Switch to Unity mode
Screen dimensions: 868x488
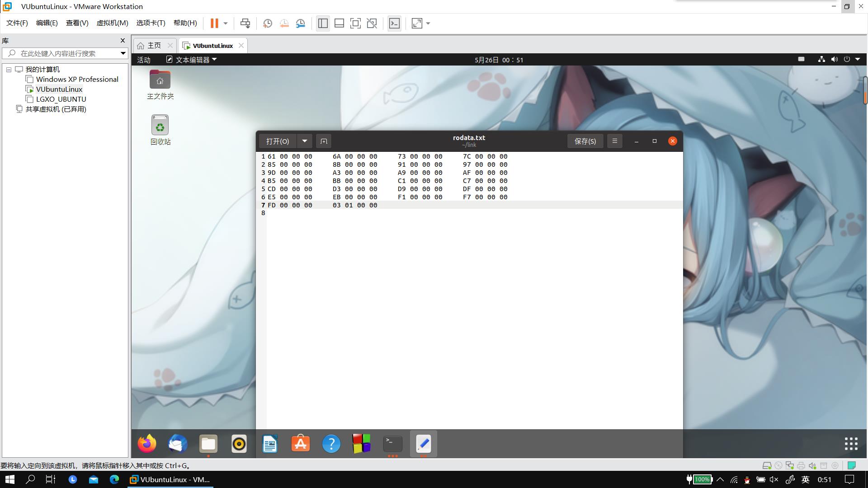click(372, 23)
